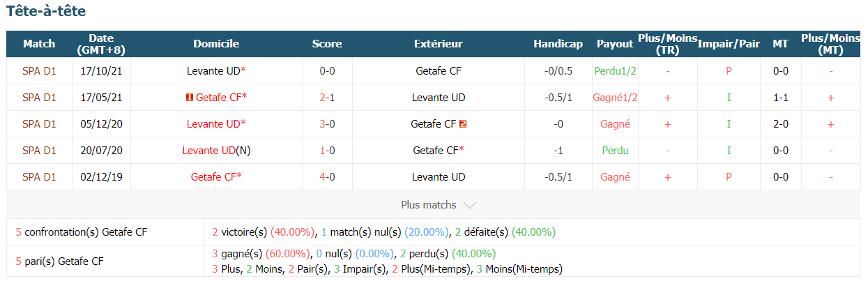This screenshot has height=281, width=868.
Task: Click the Handicap column header
Action: tap(558, 44)
